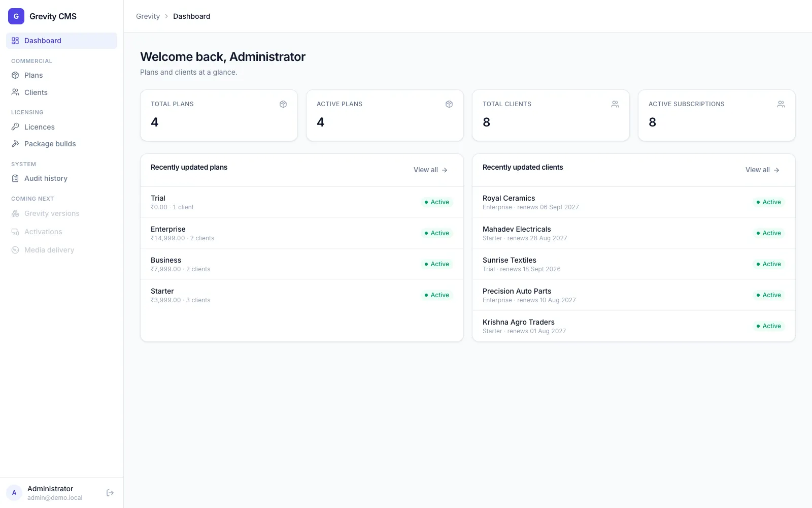Click the Plans box icon in sidebar
This screenshot has width=812, height=508.
[15, 75]
